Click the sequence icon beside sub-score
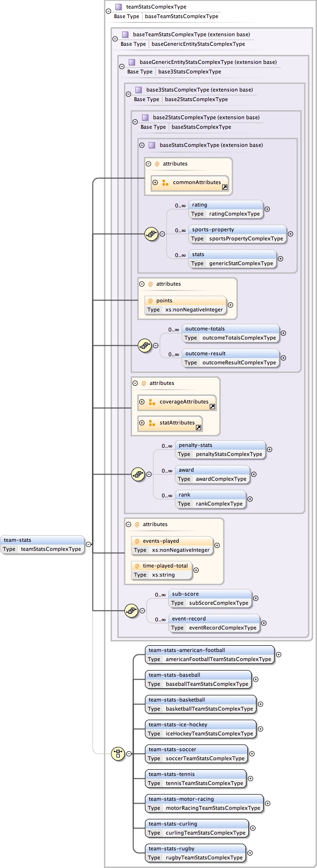Screen dimensions: 317x868 [131, 610]
